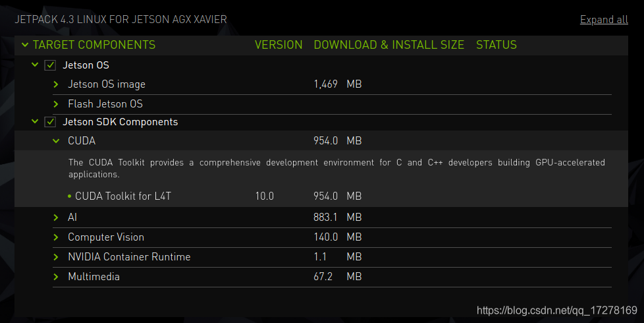Click the 67.2 MB size value

coord(338,277)
